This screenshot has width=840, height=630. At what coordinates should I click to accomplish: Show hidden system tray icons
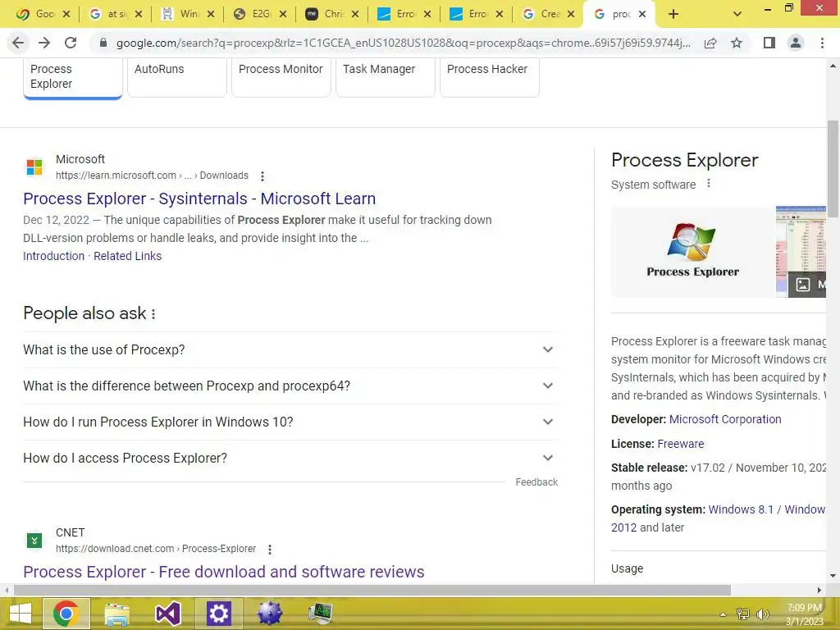tap(723, 614)
